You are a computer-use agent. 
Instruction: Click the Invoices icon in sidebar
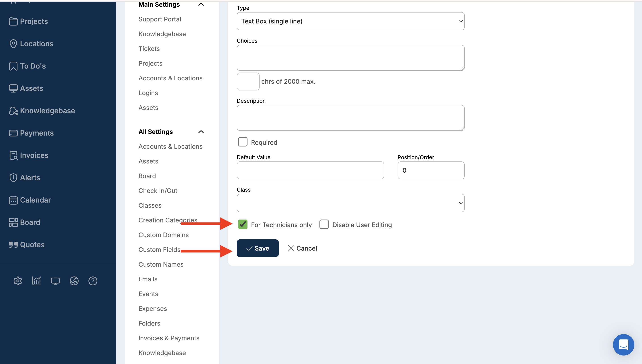pyautogui.click(x=13, y=155)
